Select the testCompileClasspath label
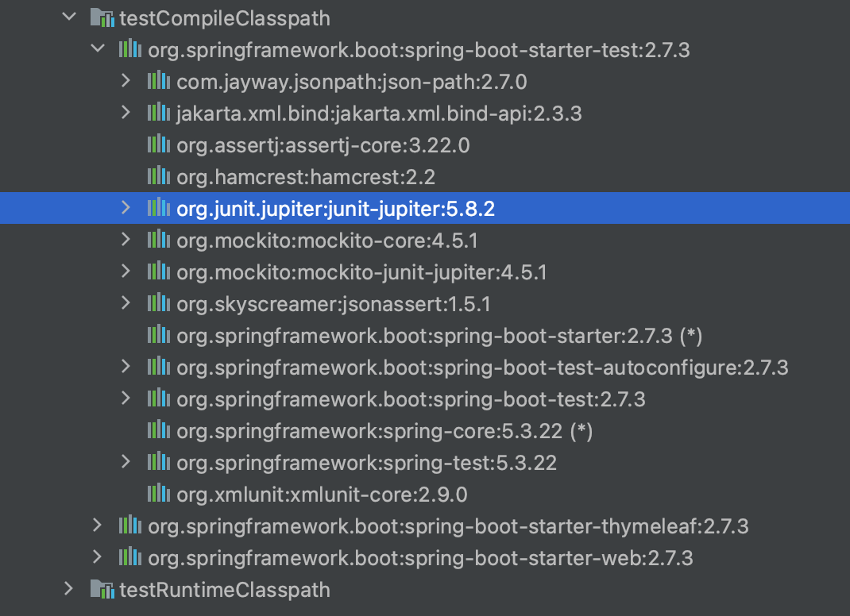The width and height of the screenshot is (850, 616). 225,18
